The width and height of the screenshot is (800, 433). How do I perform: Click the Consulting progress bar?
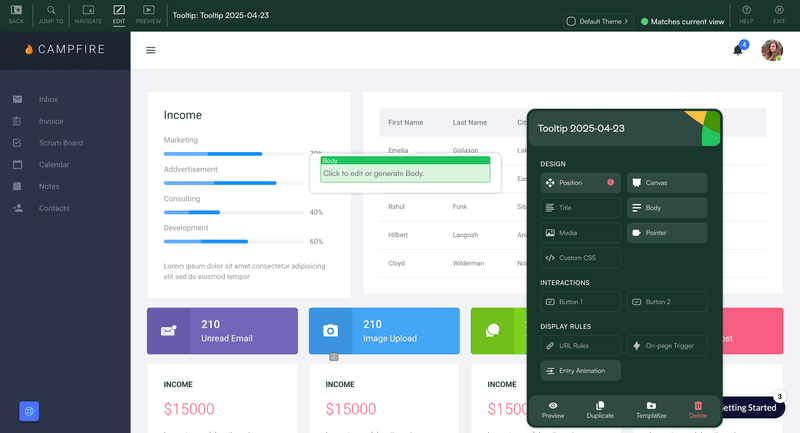(x=234, y=212)
